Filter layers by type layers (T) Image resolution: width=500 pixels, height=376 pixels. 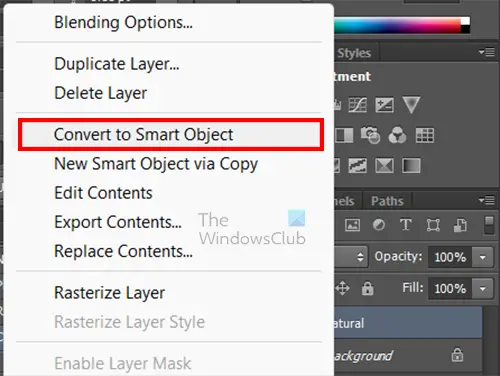(x=406, y=225)
